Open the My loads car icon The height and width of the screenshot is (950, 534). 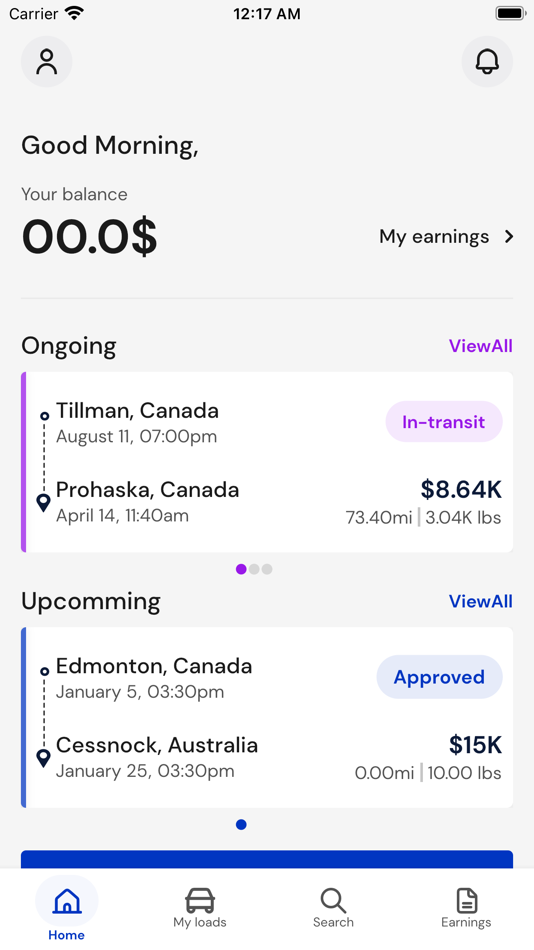coord(199,900)
